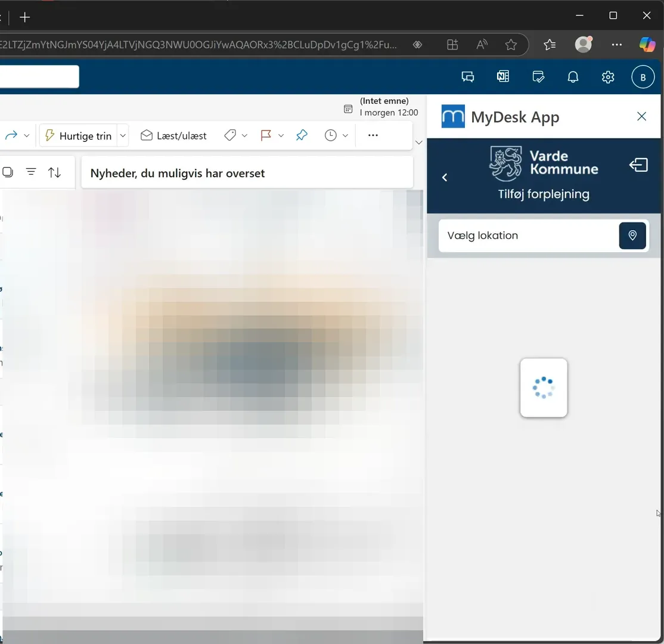Add page to favorites star
The width and height of the screenshot is (664, 644).
511,45
